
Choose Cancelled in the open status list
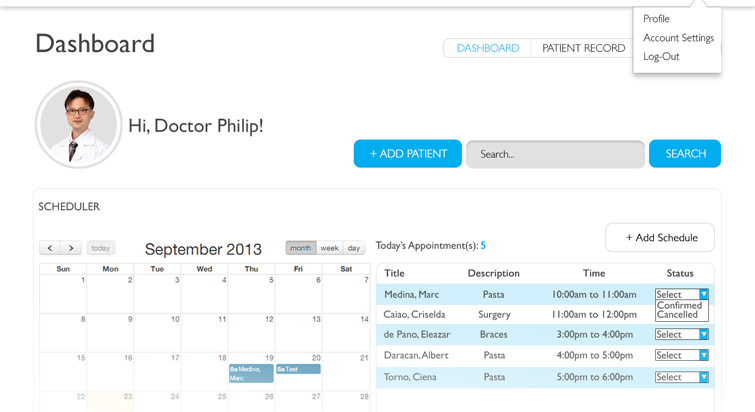[677, 315]
